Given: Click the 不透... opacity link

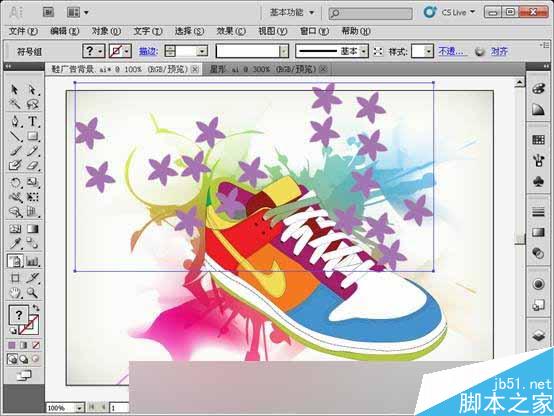Looking at the screenshot, I should pyautogui.click(x=450, y=52).
